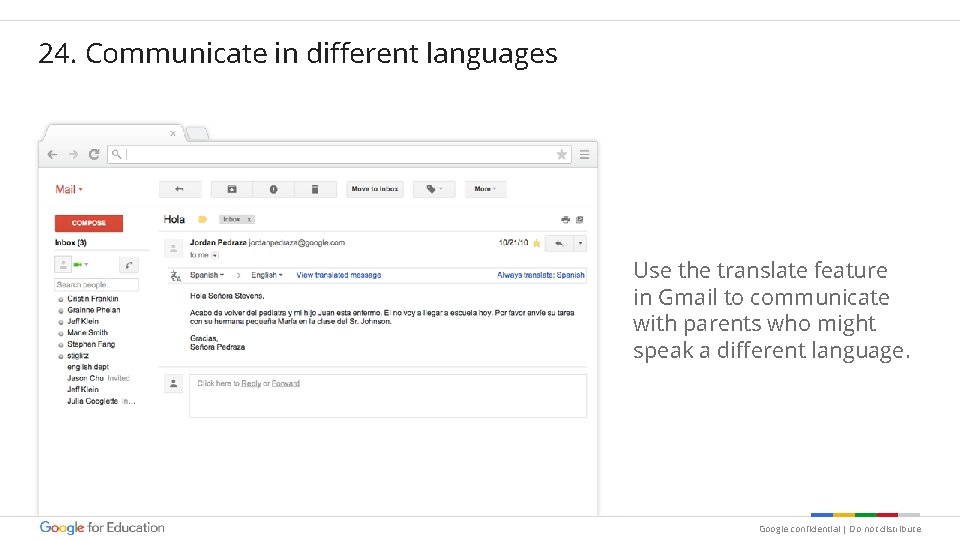
Task: Click the yellow importance marker next to Hola
Action: click(203, 219)
